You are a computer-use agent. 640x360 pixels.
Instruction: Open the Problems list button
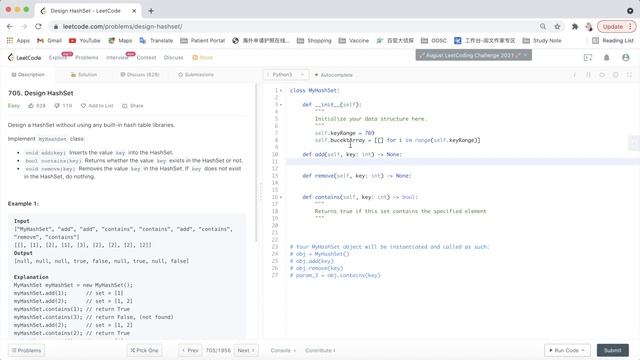point(27,350)
